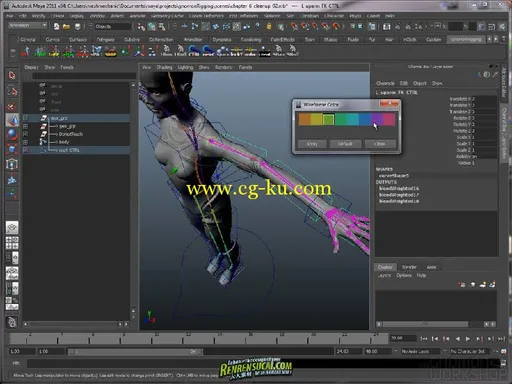Viewport: 512px width, 384px height.
Task: Pick the blue wireframe color swatch
Action: [365, 119]
